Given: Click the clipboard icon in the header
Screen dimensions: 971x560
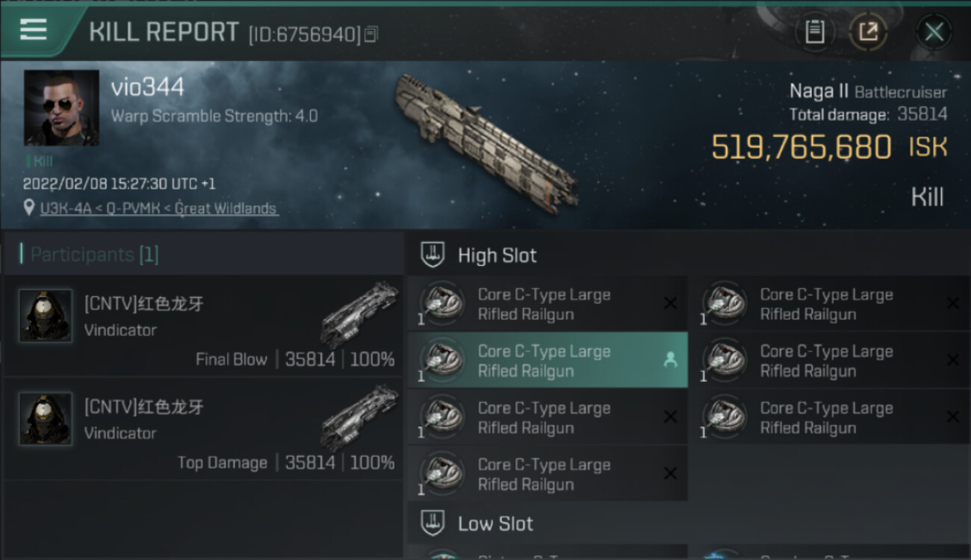Looking at the screenshot, I should pos(814,32).
